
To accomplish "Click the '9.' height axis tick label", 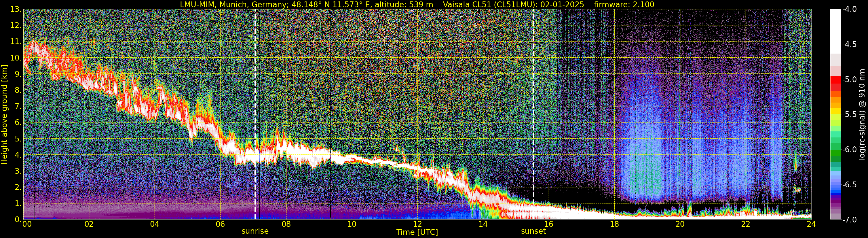I will point(18,74).
